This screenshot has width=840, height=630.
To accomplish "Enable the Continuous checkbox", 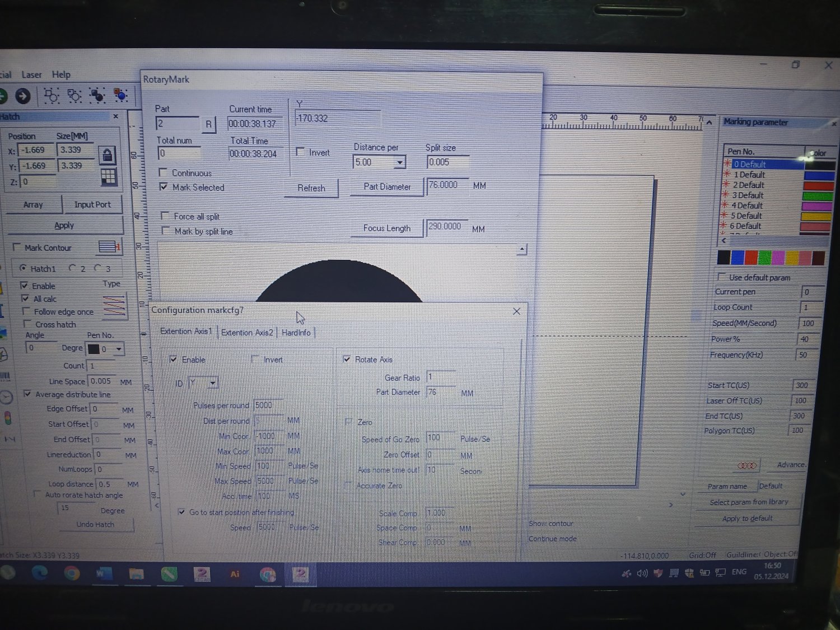I will 164,172.
